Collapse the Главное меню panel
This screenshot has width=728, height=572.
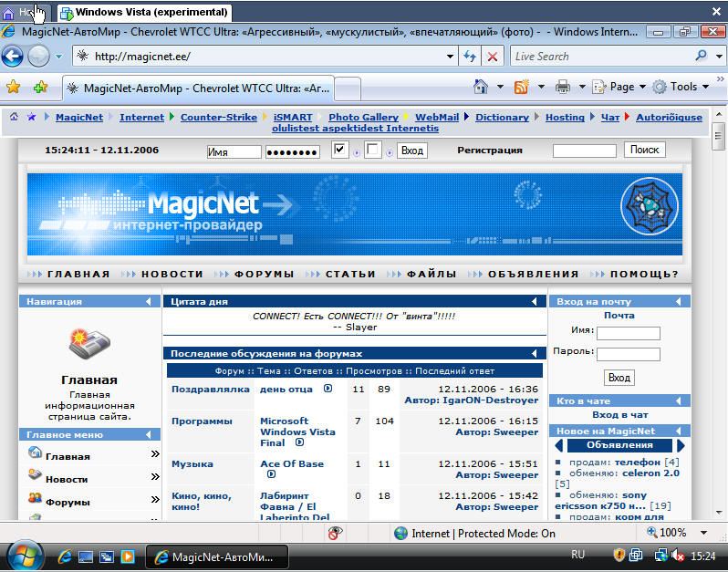click(x=149, y=434)
